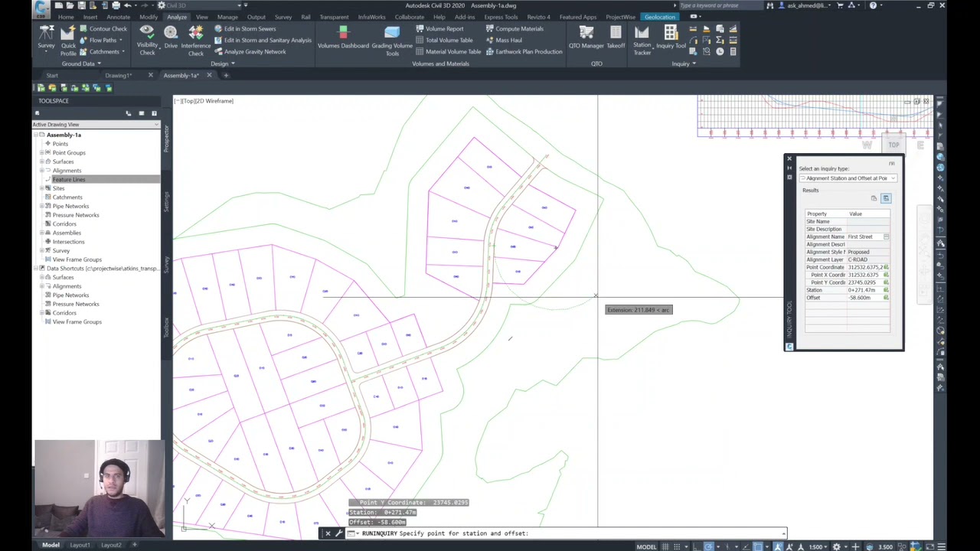Click icon beside Station value 0+271.47m

pos(887,290)
